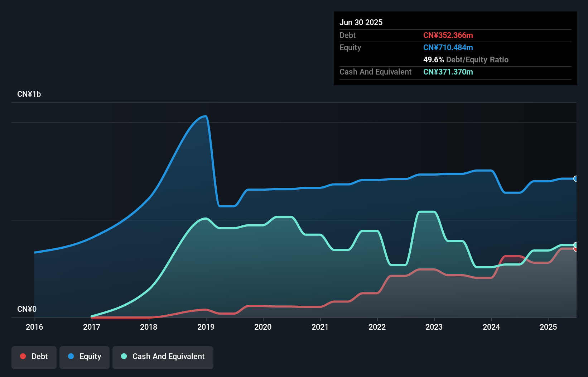Select the Equity endpoint marker on the chart
Image resolution: width=588 pixels, height=377 pixels.
point(575,178)
